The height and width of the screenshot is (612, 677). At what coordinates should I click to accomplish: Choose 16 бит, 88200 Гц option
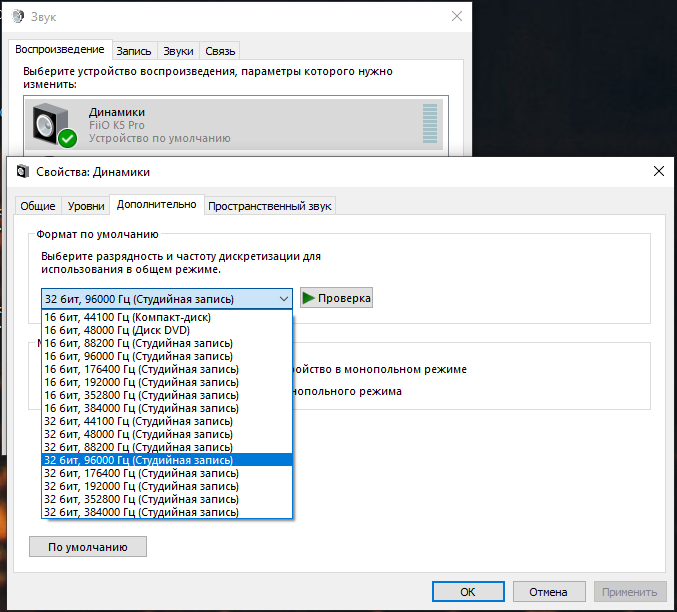tap(167, 343)
